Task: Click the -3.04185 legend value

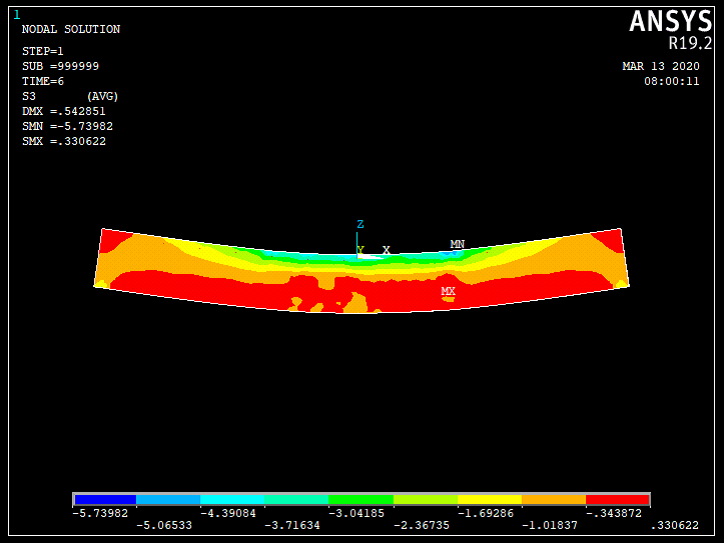Action: (354, 513)
